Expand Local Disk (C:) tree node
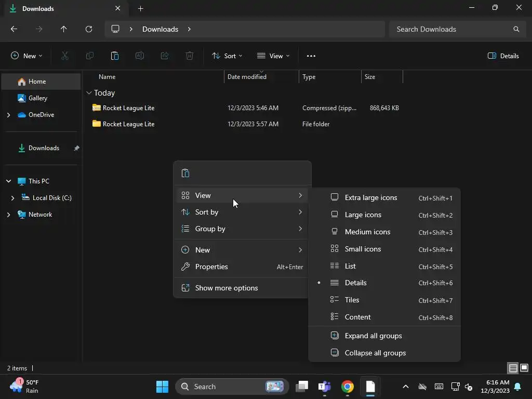The image size is (532, 399). [x=12, y=198]
